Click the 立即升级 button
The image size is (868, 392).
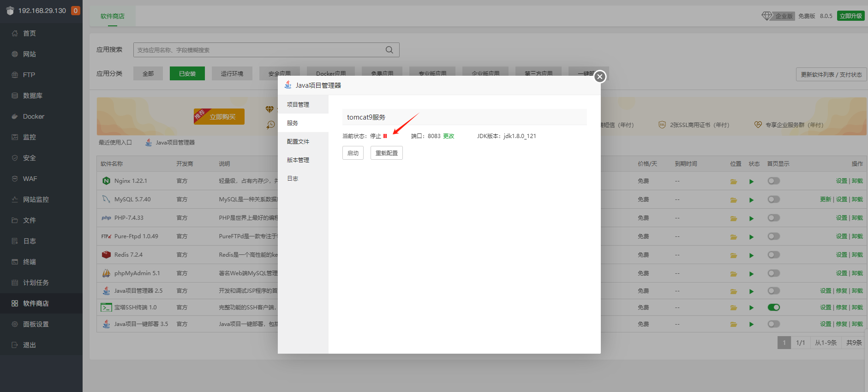tap(851, 16)
